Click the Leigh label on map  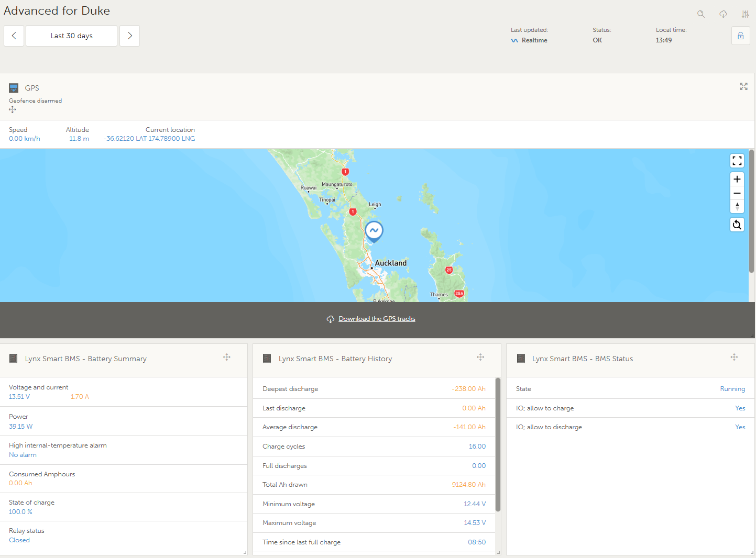(x=375, y=205)
